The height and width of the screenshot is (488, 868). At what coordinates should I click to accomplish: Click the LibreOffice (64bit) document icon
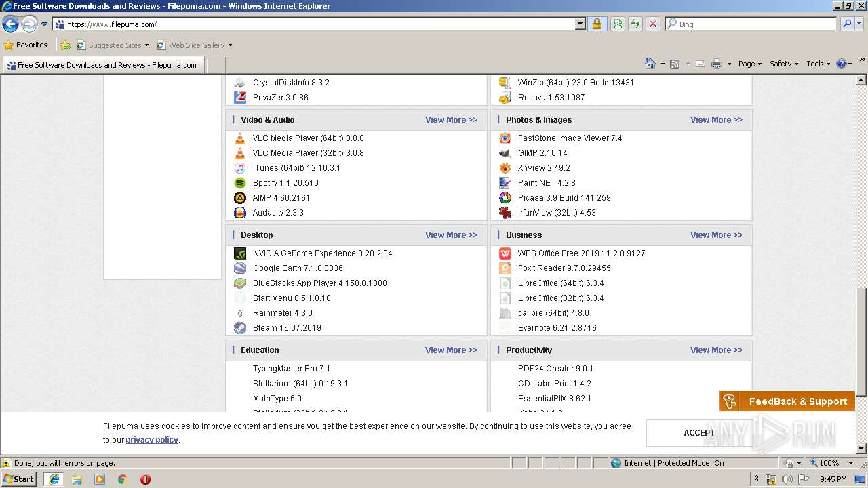coord(505,283)
